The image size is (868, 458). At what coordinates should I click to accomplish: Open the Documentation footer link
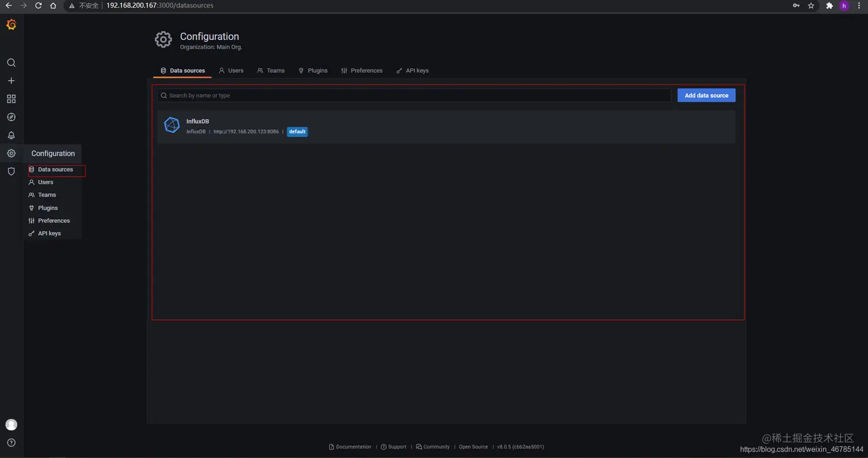tap(350, 447)
